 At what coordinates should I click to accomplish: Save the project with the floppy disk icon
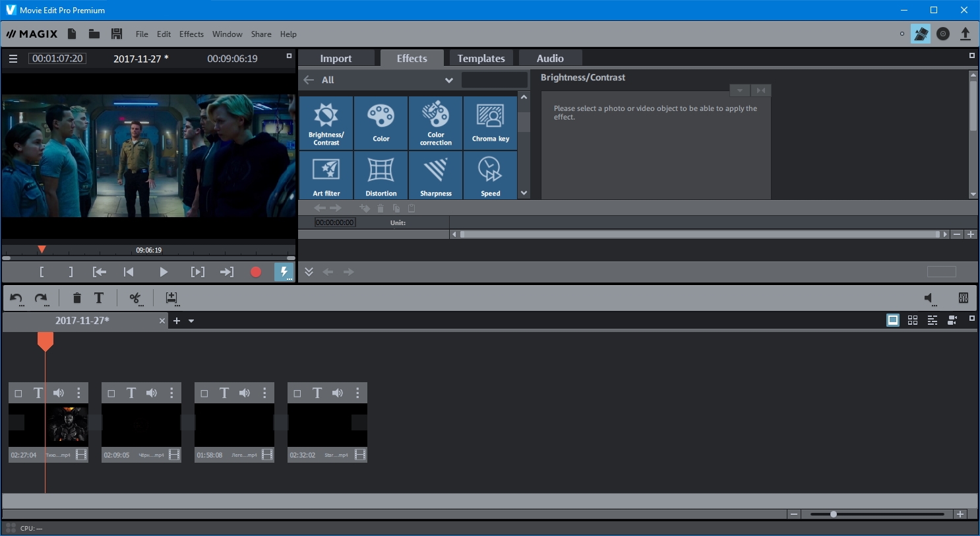click(117, 34)
